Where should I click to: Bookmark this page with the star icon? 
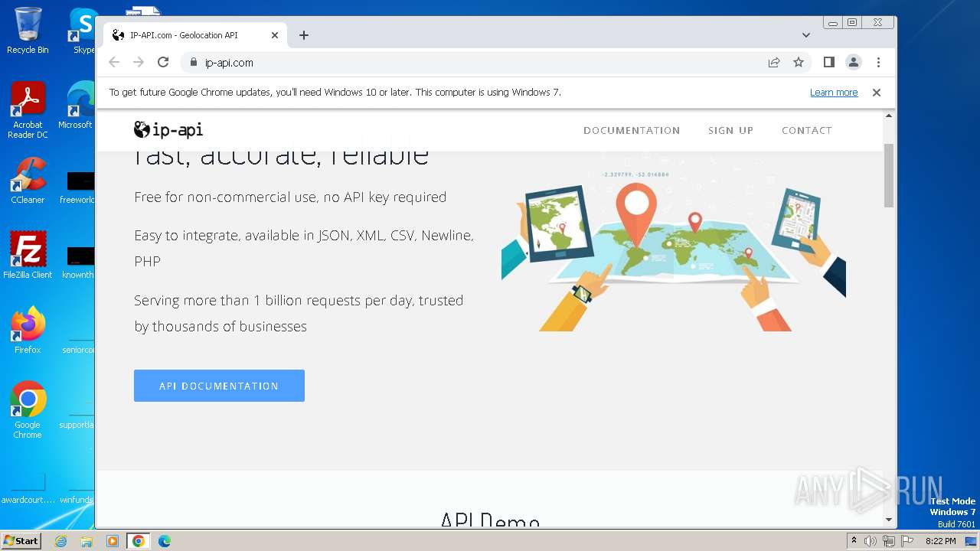point(799,62)
